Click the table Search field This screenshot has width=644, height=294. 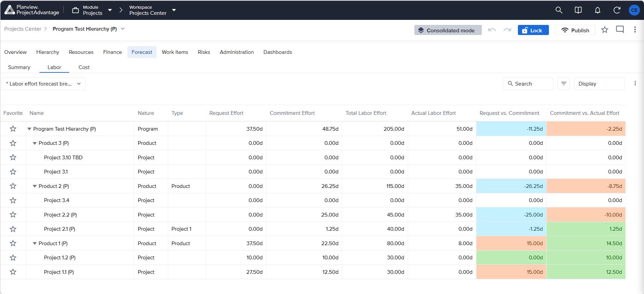(528, 84)
